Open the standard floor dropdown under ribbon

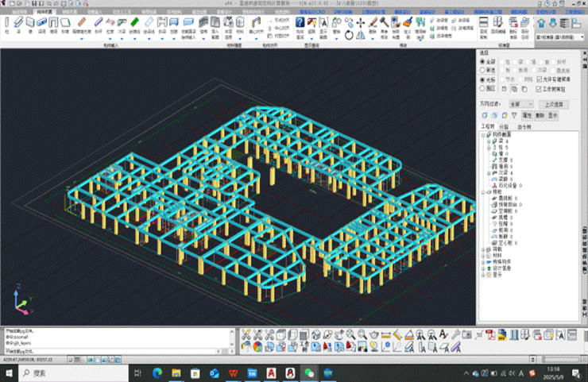click(560, 37)
